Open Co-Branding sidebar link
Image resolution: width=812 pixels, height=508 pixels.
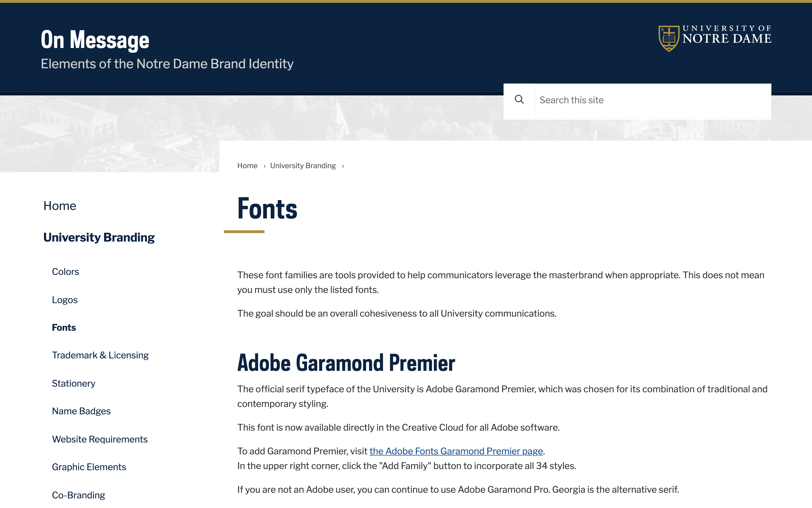tap(78, 495)
